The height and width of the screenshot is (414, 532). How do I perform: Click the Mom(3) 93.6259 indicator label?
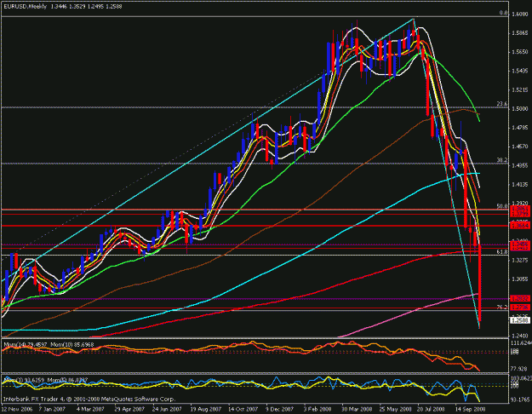pyautogui.click(x=24, y=380)
